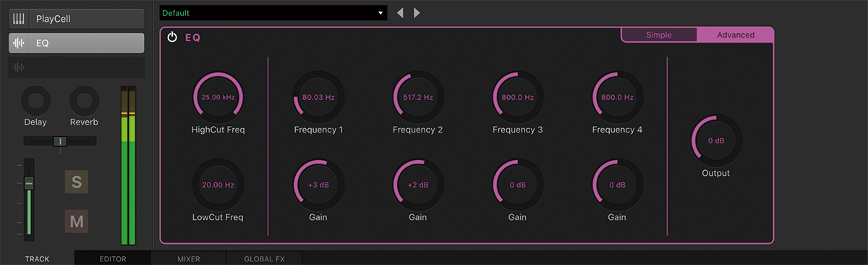The height and width of the screenshot is (265, 868).
Task: Solo the track with S button
Action: 77,182
